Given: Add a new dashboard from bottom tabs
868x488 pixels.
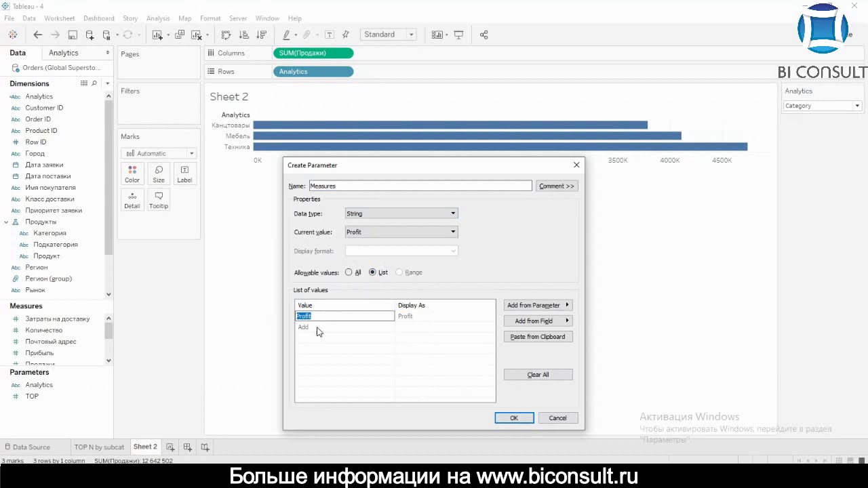Looking at the screenshot, I should (188, 447).
